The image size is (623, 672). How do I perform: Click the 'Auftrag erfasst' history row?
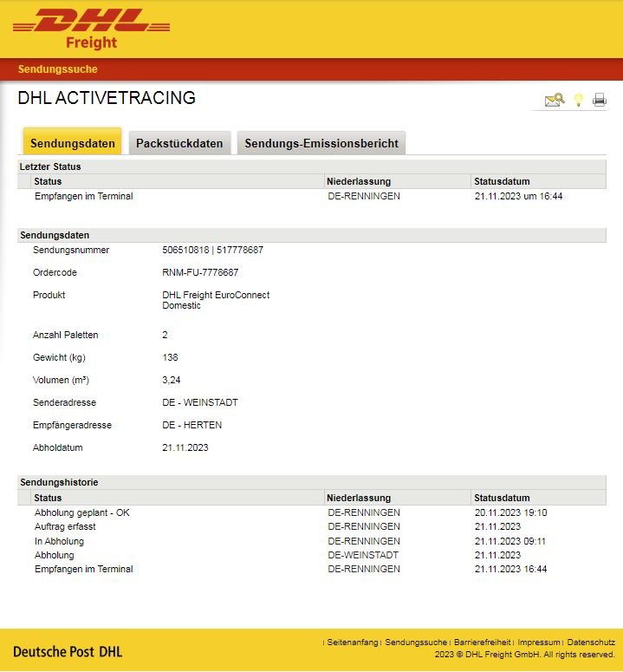click(x=312, y=526)
